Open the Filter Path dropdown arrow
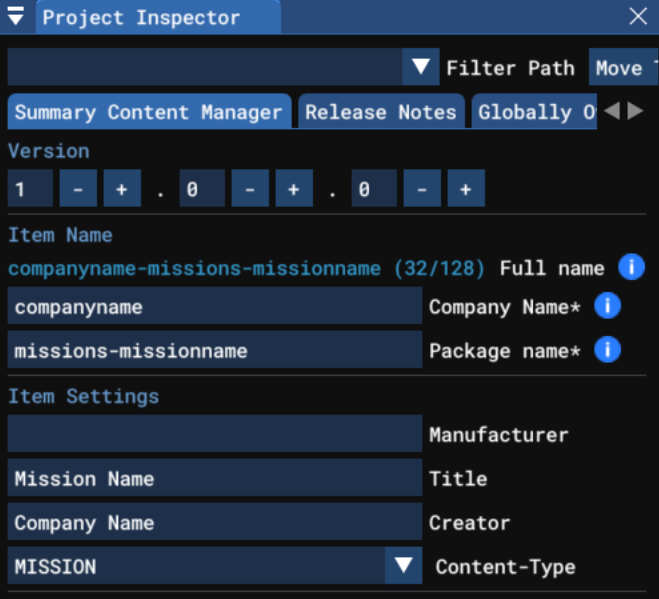This screenshot has height=599, width=659. pyautogui.click(x=420, y=68)
